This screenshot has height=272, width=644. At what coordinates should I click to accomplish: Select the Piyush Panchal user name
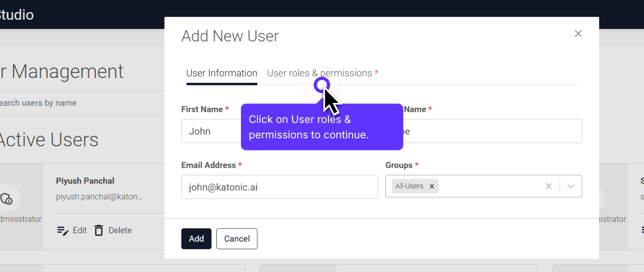point(85,181)
